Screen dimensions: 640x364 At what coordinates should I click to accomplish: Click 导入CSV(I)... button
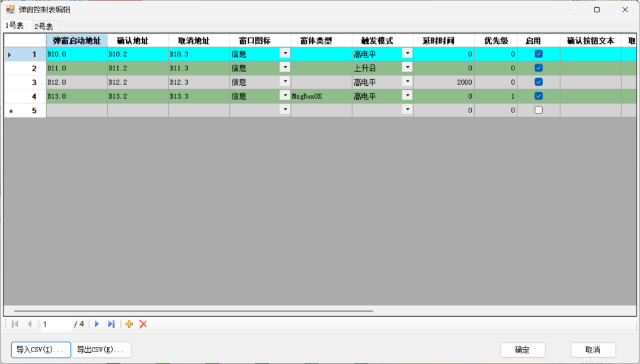tap(41, 350)
